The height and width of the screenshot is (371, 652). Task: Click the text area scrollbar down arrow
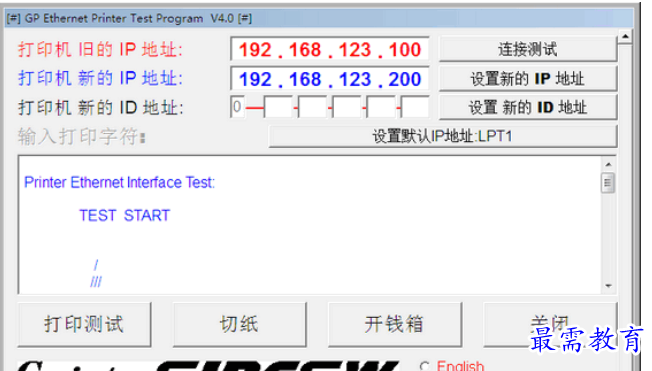(608, 286)
